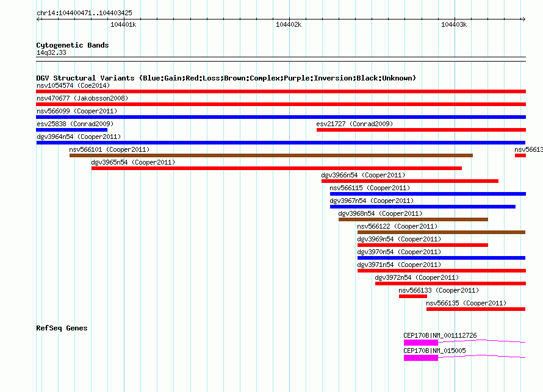Click the left arrow of the ruler
This screenshot has width=543, height=392.
coord(38,20)
